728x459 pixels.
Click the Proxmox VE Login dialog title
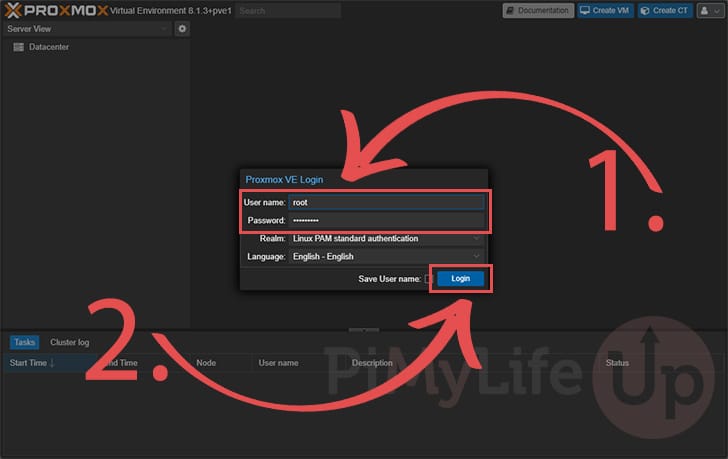tap(284, 180)
